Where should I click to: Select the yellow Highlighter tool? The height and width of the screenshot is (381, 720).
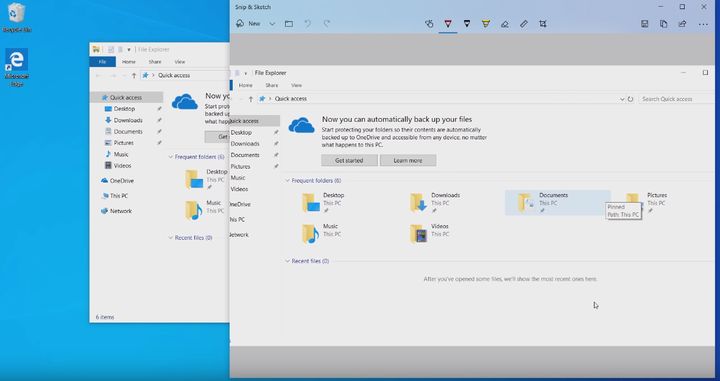486,24
